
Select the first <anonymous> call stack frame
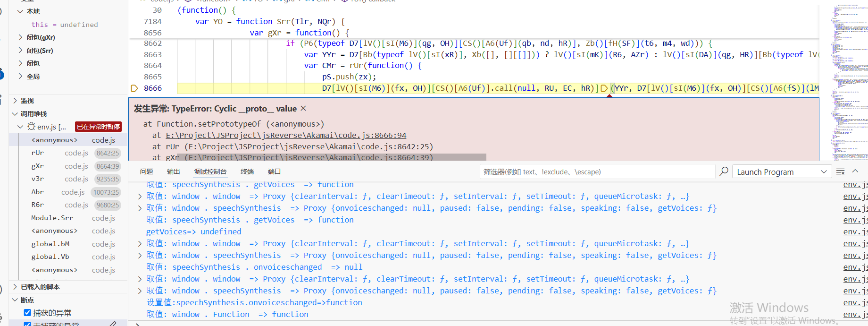(x=68, y=140)
